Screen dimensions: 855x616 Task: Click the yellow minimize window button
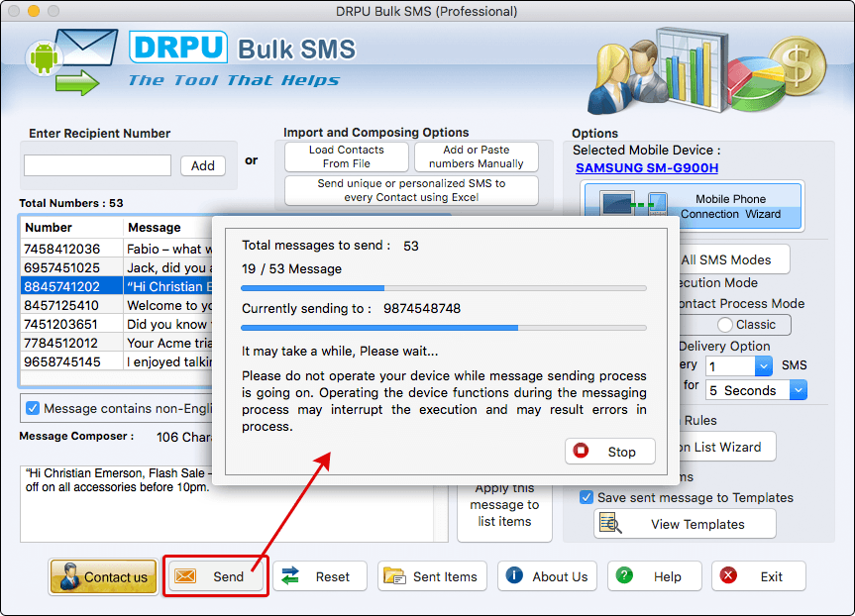(34, 10)
